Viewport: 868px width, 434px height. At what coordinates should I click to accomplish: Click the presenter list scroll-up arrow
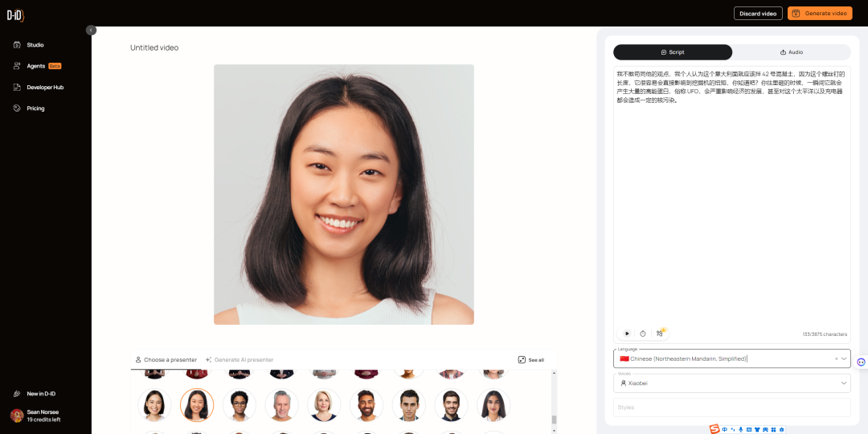[x=554, y=373]
